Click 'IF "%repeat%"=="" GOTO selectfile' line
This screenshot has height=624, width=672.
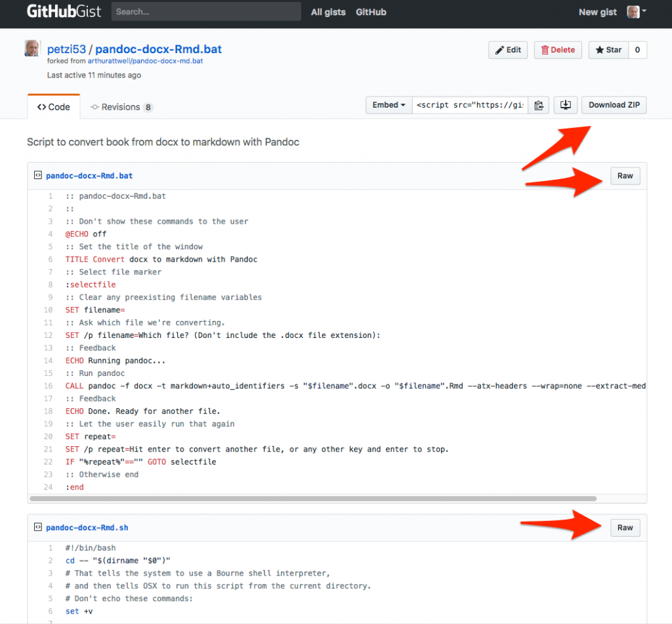pos(140,461)
